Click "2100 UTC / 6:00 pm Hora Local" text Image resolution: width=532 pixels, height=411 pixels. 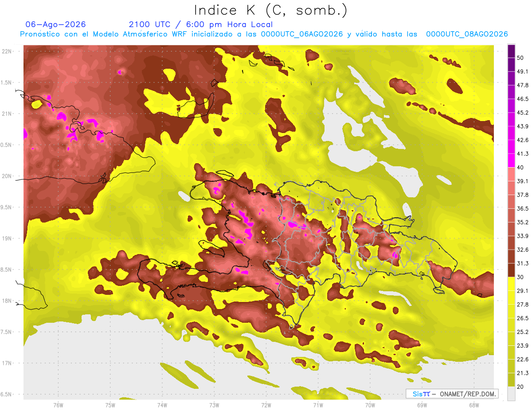(x=201, y=24)
